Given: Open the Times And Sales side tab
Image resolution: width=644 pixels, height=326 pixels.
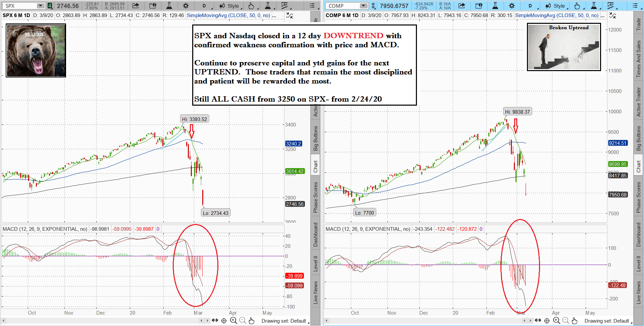Looking at the screenshot, I should pyautogui.click(x=639, y=59).
